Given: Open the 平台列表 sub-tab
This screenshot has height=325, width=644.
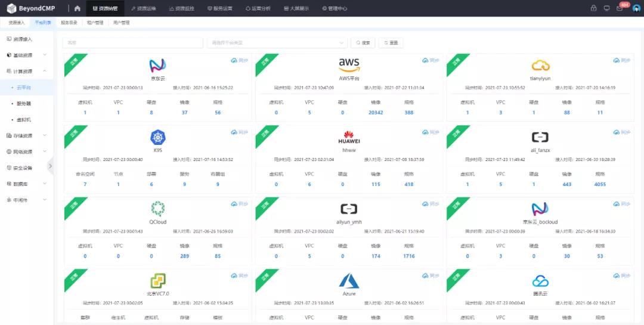Looking at the screenshot, I should tap(43, 23).
